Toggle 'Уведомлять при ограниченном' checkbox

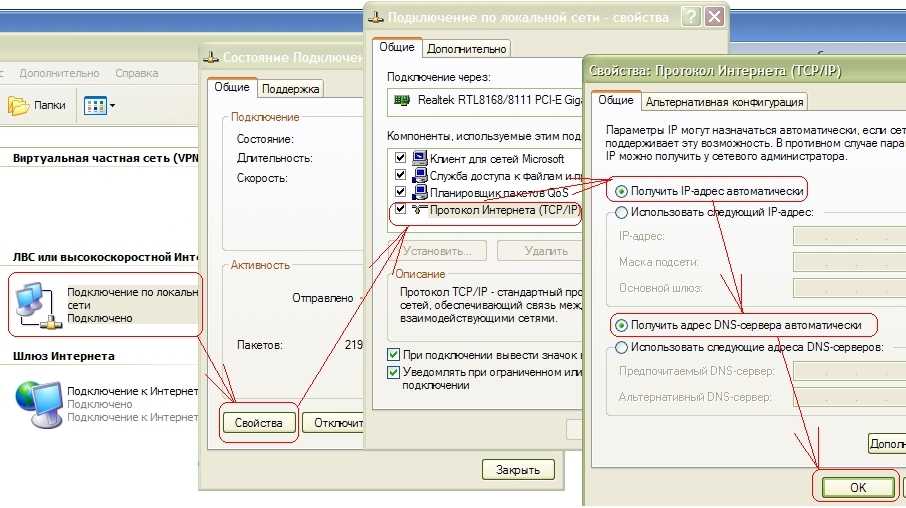click(x=393, y=372)
